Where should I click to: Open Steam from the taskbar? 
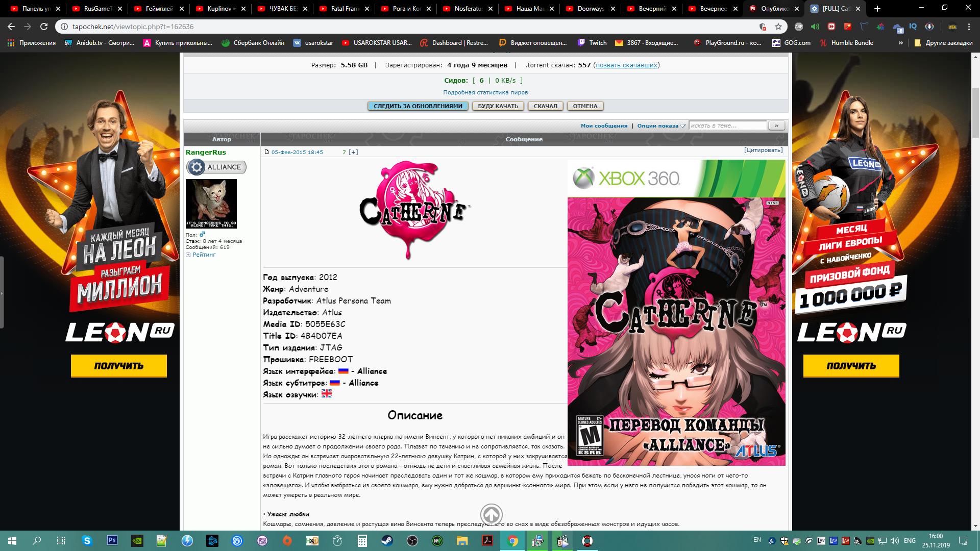click(x=387, y=541)
